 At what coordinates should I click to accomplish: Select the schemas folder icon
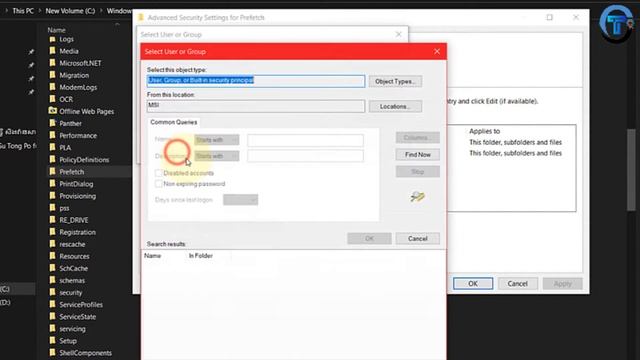52,280
